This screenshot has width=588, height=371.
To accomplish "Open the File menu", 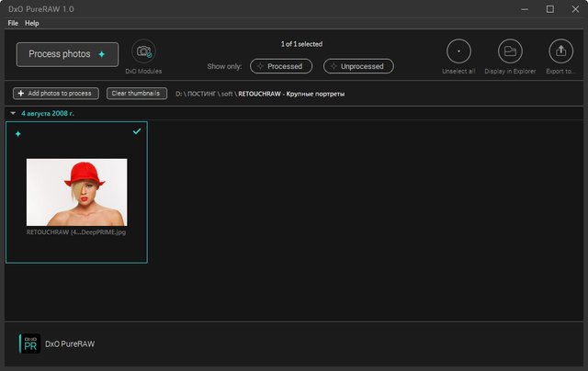I will click(x=13, y=22).
